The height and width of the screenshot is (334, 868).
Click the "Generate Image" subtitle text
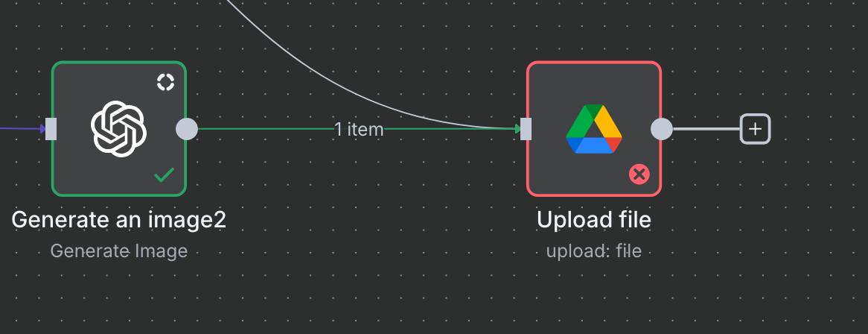click(119, 250)
